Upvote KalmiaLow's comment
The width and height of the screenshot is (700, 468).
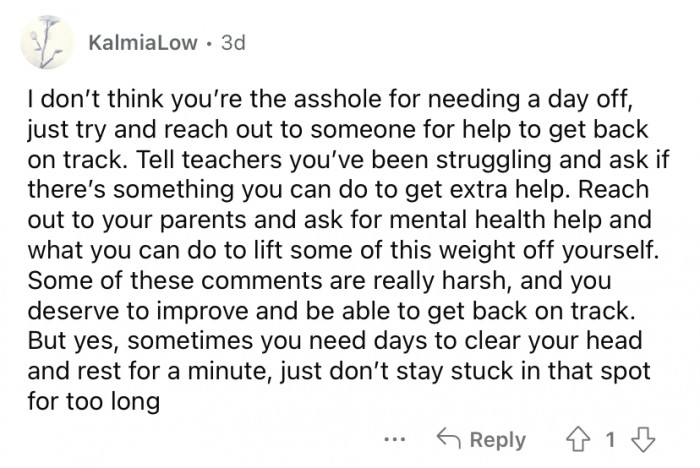pyautogui.click(x=578, y=439)
